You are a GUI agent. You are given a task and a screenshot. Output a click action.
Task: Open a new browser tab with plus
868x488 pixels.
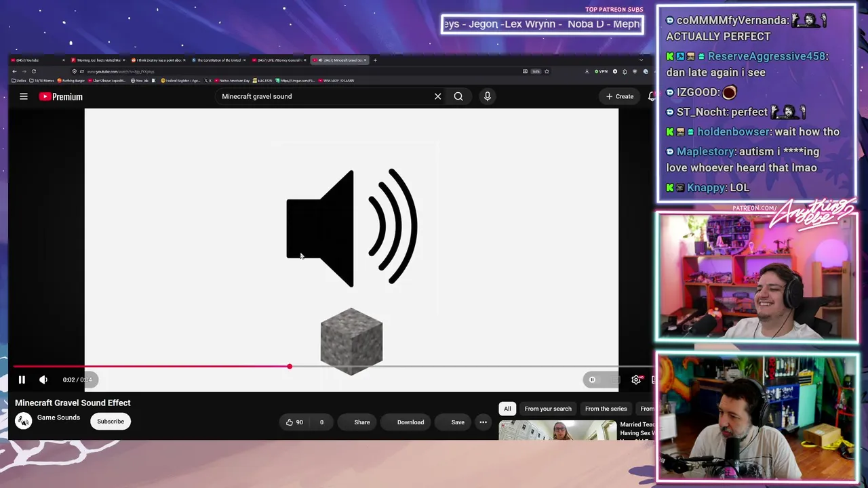point(376,60)
